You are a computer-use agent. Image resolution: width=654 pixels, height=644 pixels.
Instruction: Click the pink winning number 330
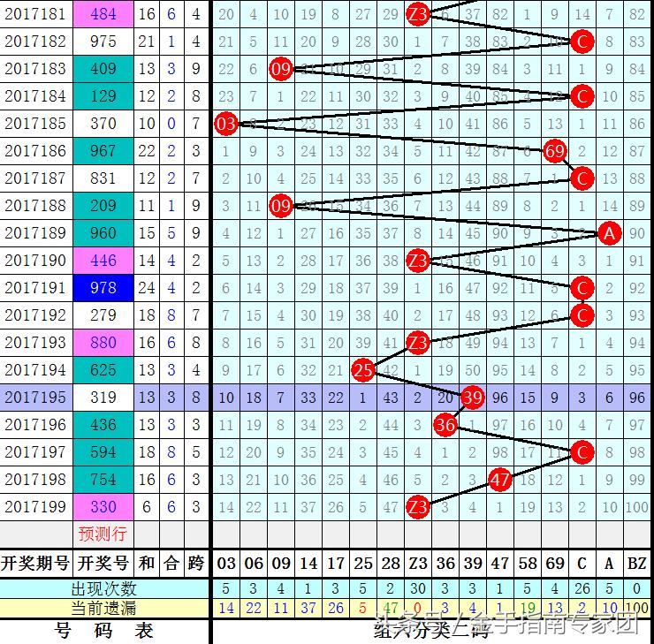pyautogui.click(x=103, y=507)
